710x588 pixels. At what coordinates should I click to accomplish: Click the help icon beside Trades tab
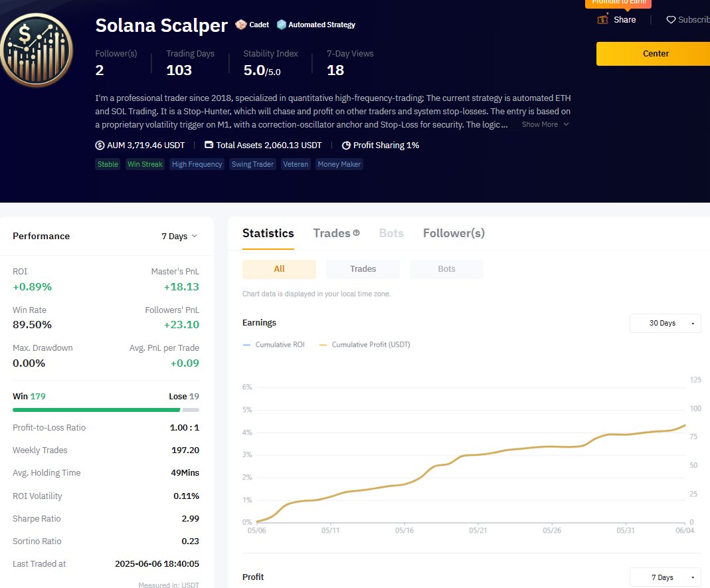click(x=357, y=233)
